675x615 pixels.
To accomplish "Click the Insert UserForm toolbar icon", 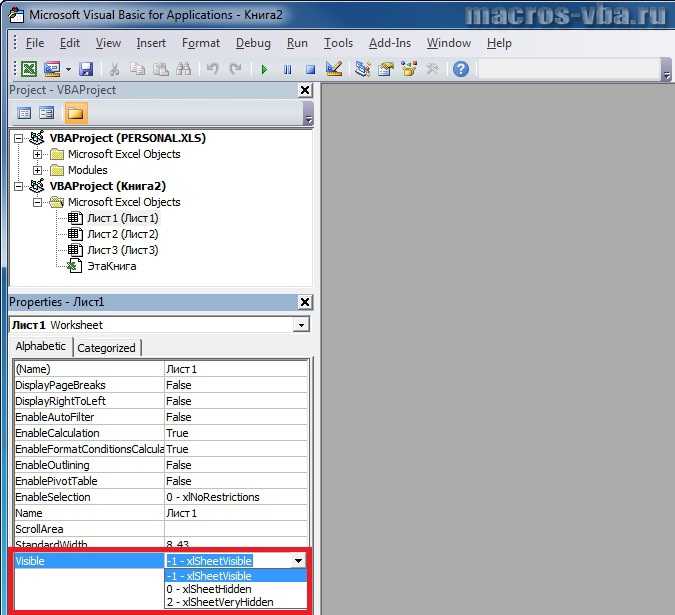I will (x=52, y=69).
